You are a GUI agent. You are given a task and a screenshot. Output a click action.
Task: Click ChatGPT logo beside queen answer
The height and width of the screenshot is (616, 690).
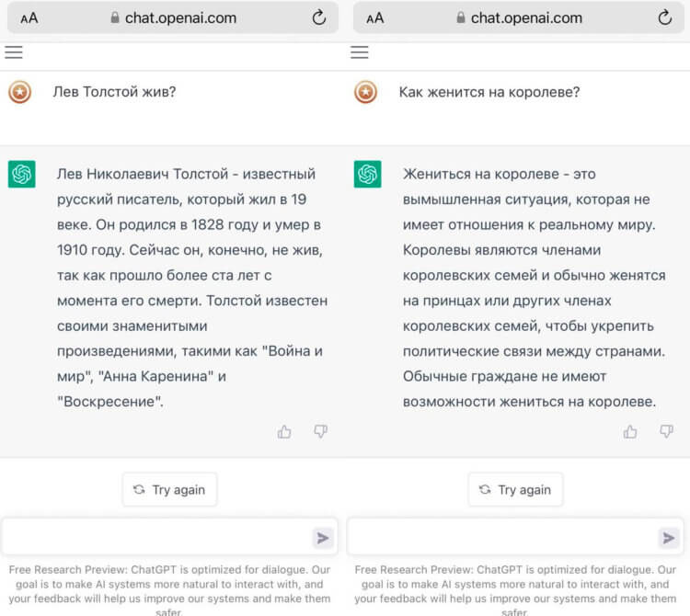point(368,174)
